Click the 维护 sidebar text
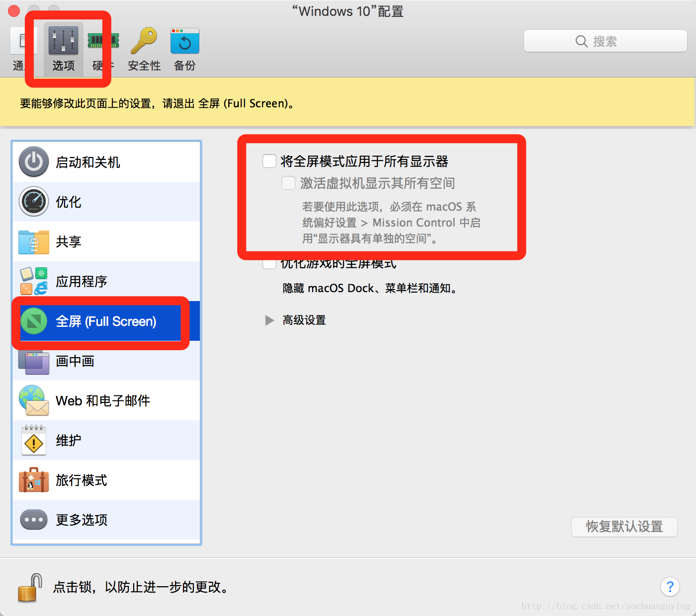The image size is (696, 616). [x=69, y=441]
